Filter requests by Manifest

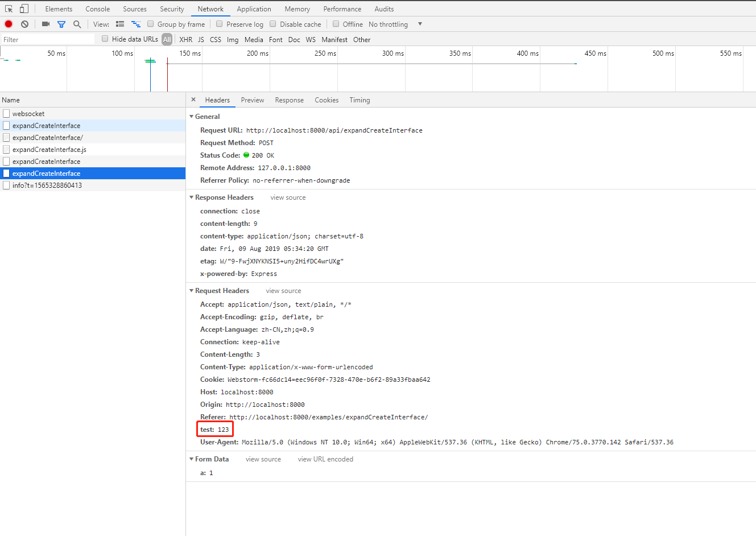click(334, 39)
